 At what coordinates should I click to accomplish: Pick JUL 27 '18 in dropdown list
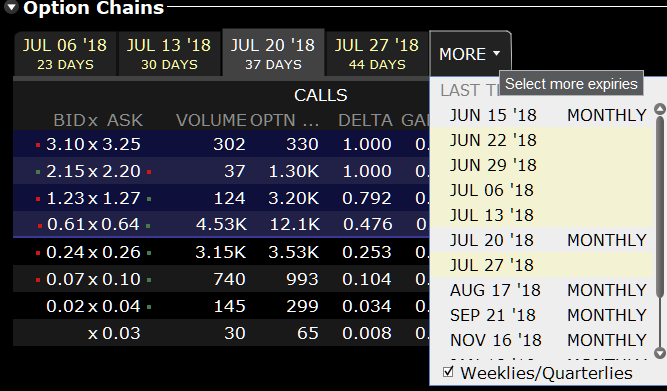[542, 265]
